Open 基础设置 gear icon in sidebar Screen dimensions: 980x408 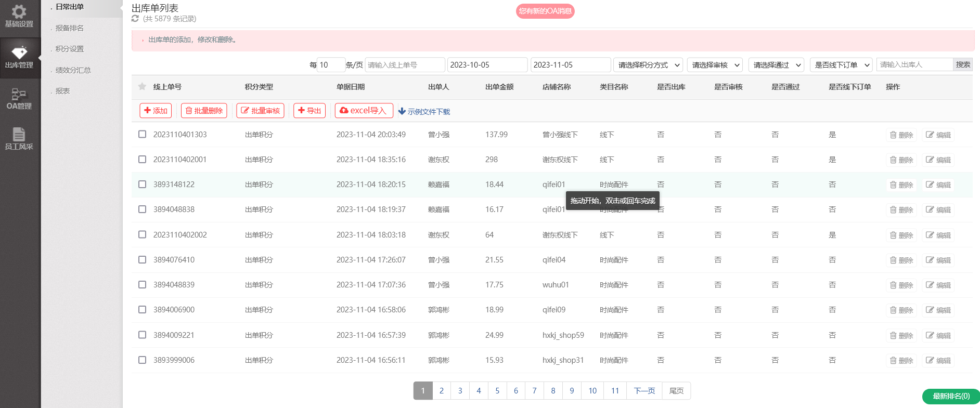[19, 11]
